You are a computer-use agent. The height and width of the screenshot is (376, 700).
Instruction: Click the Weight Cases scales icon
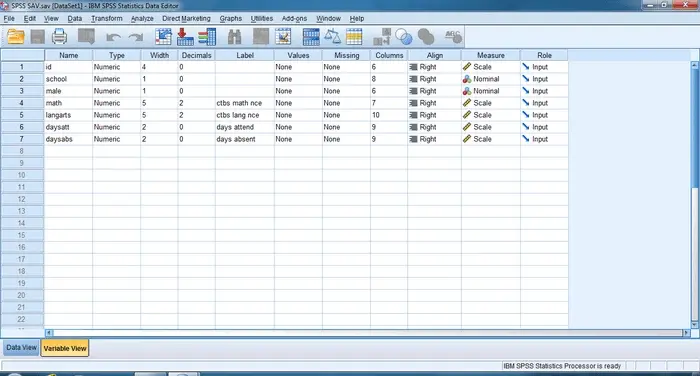coord(333,37)
